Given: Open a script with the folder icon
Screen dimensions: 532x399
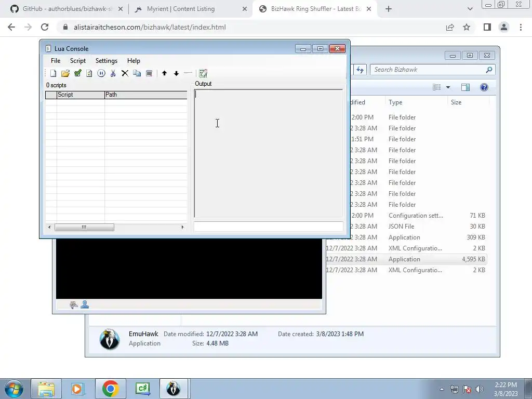Looking at the screenshot, I should tap(65, 73).
